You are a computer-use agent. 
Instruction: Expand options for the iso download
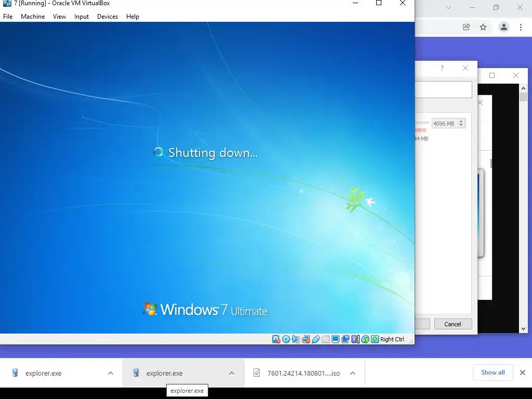click(x=353, y=373)
